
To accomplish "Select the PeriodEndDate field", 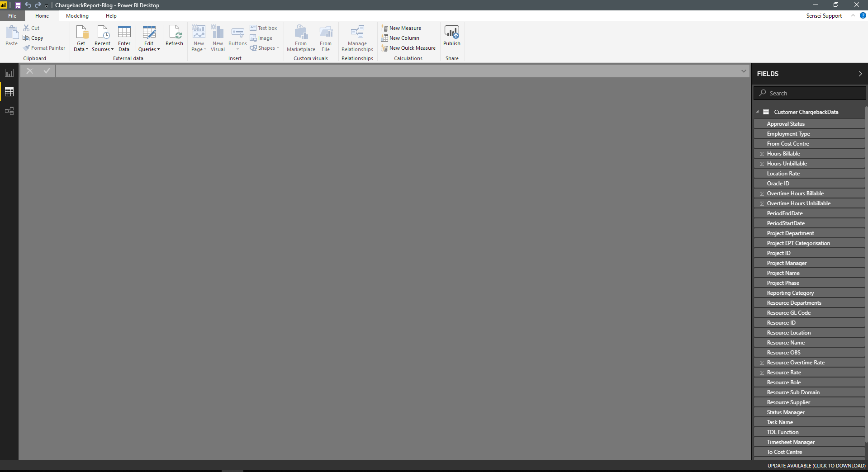I will click(x=809, y=213).
